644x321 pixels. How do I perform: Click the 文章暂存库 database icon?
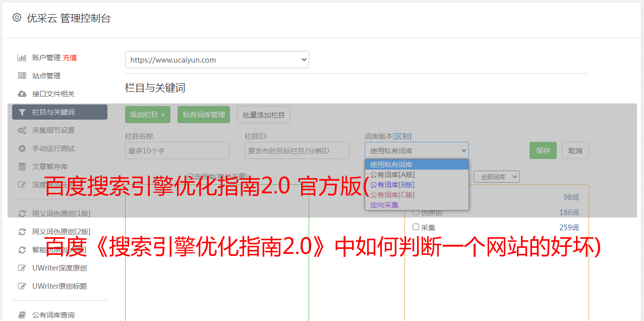(x=22, y=167)
